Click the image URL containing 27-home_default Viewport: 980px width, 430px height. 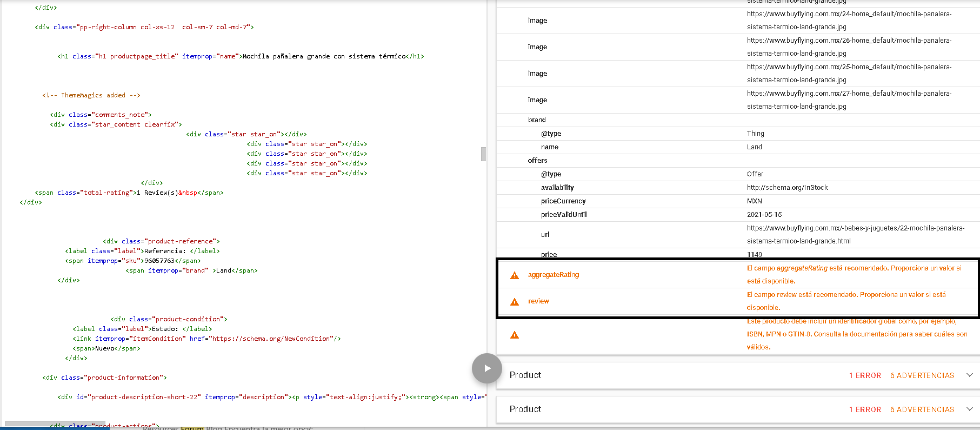coord(849,100)
